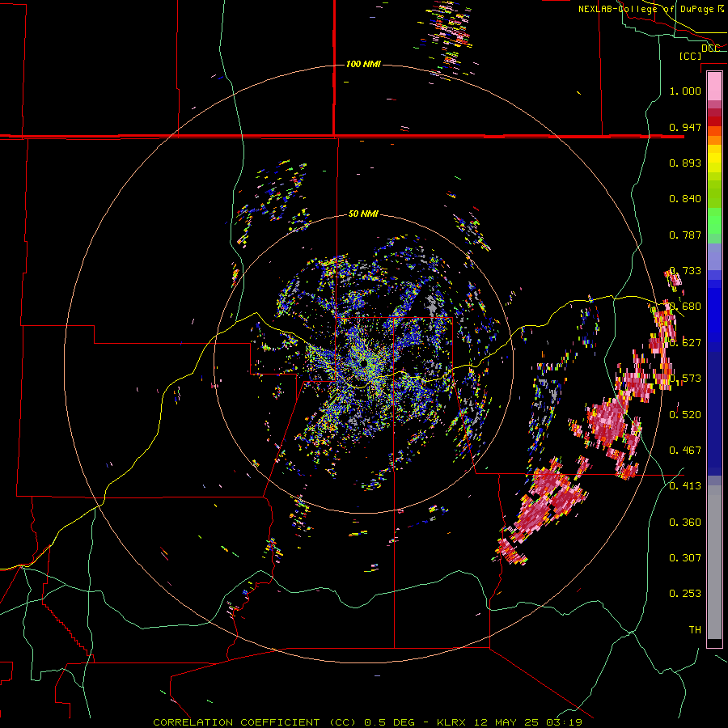
Task: Select the 1.000 value on the legend
Action: [x=685, y=91]
